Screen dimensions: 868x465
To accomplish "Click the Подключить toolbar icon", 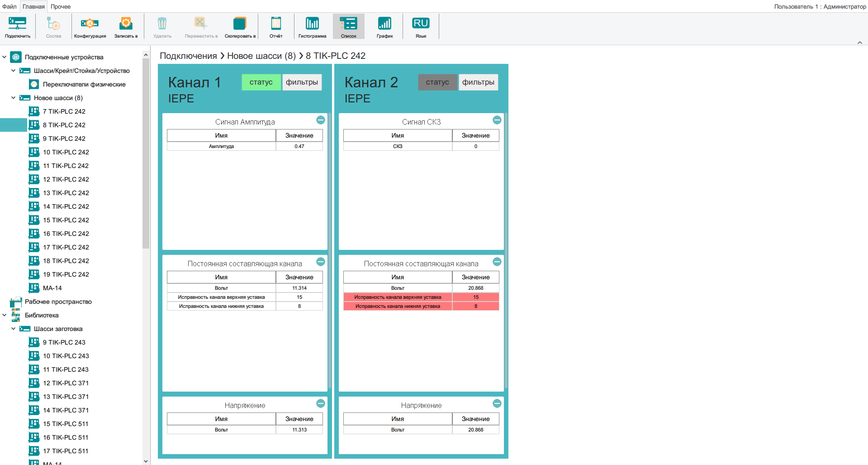I will [x=18, y=27].
